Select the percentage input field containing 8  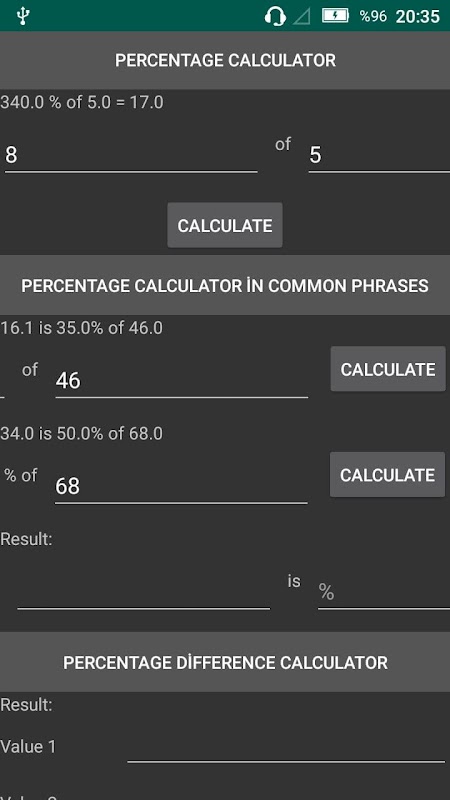click(131, 155)
